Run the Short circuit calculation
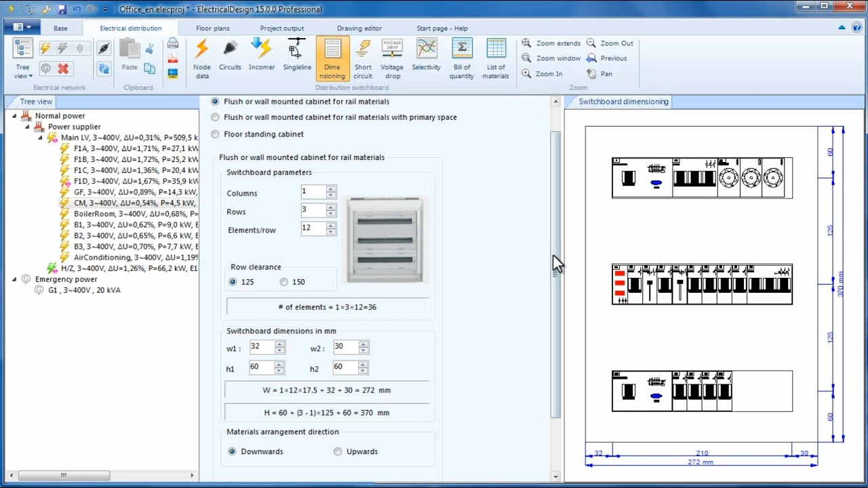This screenshot has height=488, width=868. coord(363,58)
